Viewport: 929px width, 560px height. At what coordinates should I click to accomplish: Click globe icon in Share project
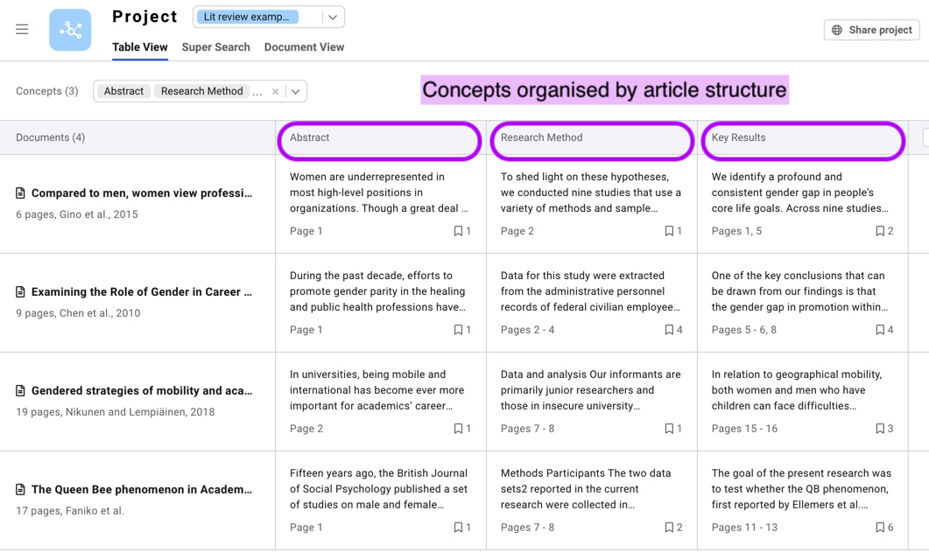pyautogui.click(x=836, y=30)
